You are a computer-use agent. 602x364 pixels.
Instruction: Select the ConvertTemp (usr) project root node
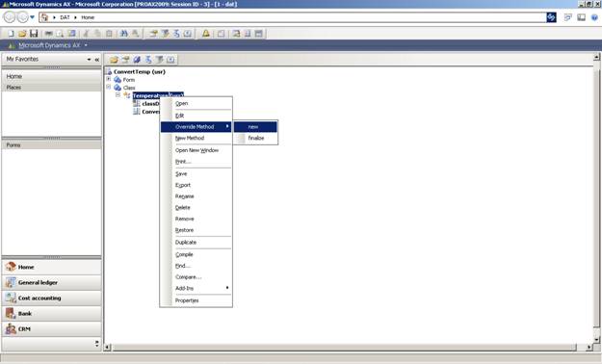(x=140, y=71)
